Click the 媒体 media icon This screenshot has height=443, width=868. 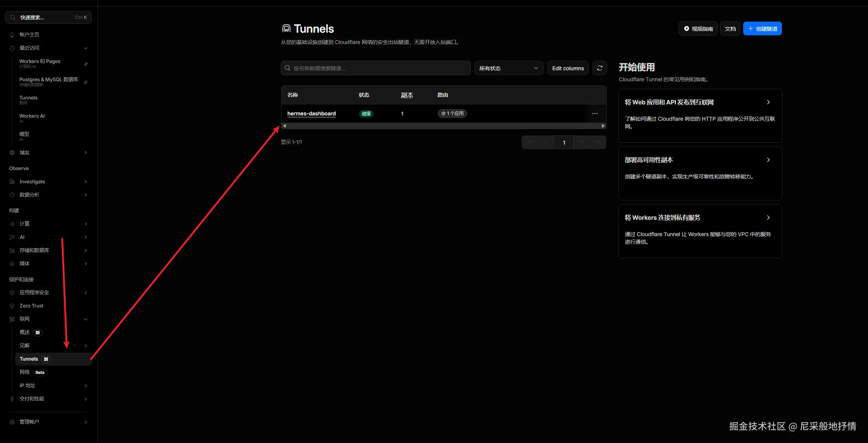(x=12, y=264)
